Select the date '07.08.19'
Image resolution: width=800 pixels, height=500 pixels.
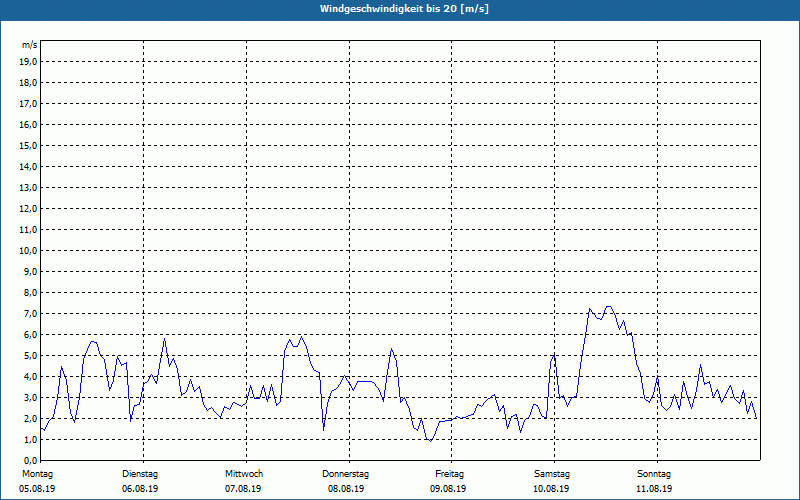(x=243, y=489)
